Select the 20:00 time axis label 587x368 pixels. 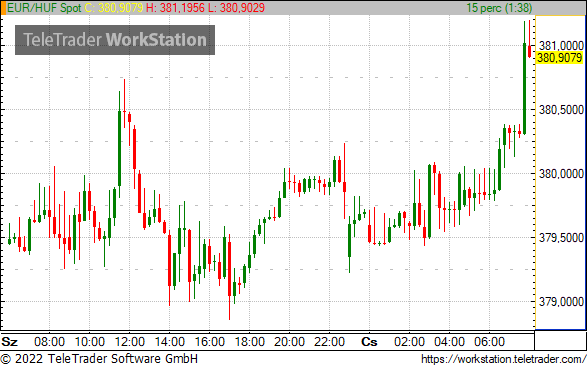tap(289, 342)
